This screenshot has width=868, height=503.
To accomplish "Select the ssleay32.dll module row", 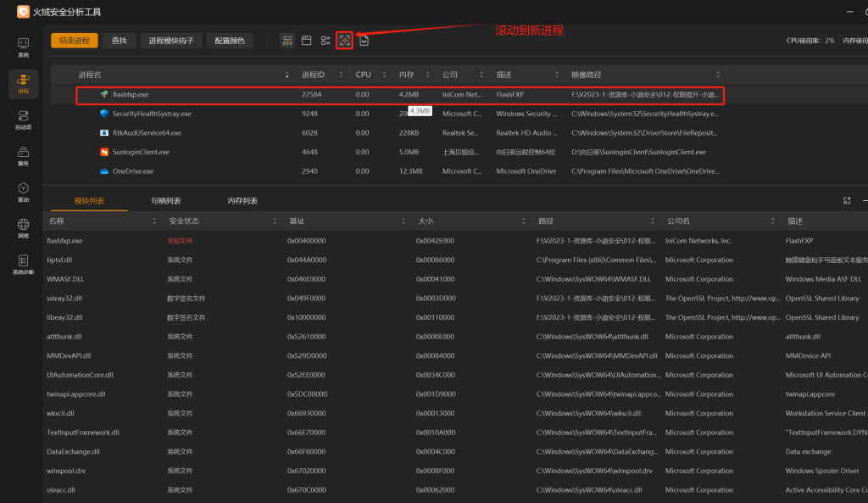I will [x=455, y=298].
